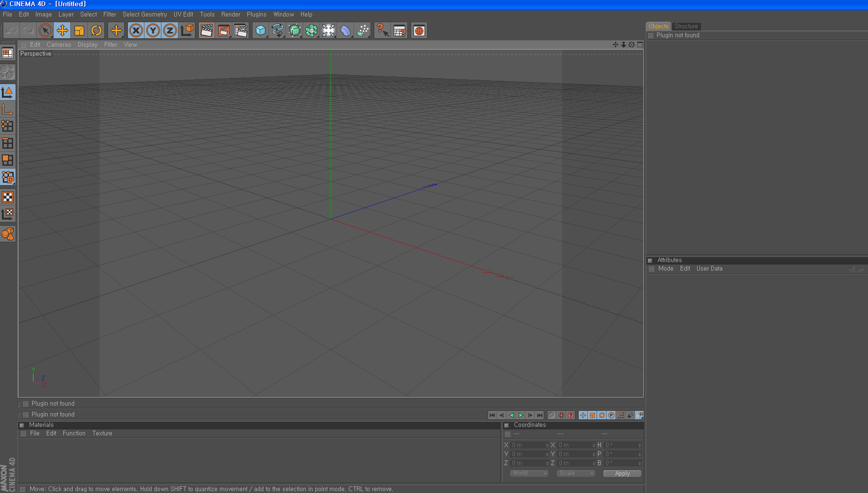Open Attributes User Data menu
This screenshot has height=493, width=868.
(709, 269)
